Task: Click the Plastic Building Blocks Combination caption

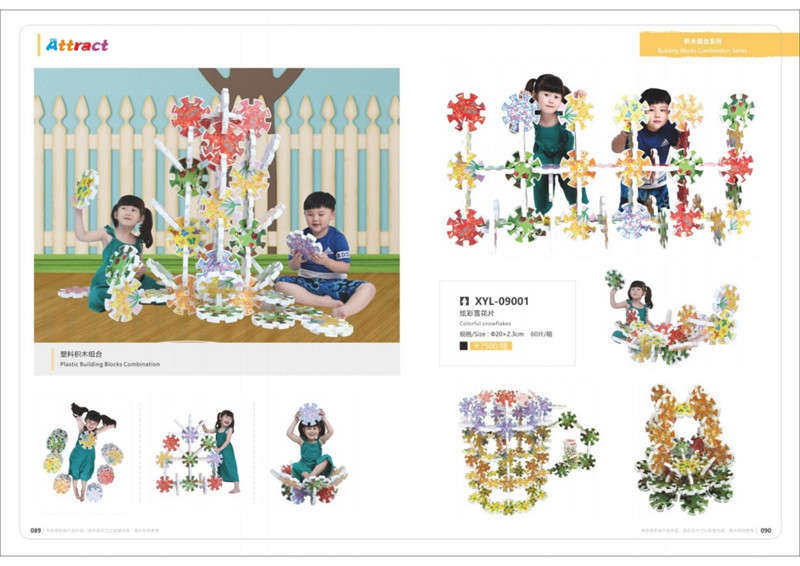Action: click(x=110, y=364)
